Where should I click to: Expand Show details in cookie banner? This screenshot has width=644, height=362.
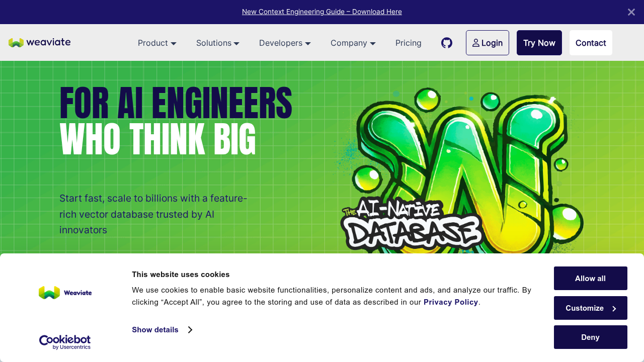(162, 330)
